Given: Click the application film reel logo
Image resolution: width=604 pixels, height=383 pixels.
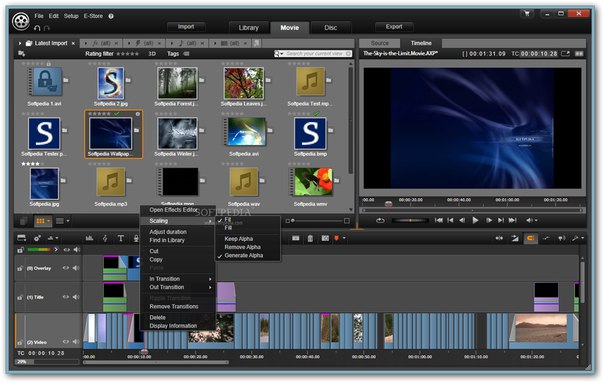Looking at the screenshot, I should [21, 21].
